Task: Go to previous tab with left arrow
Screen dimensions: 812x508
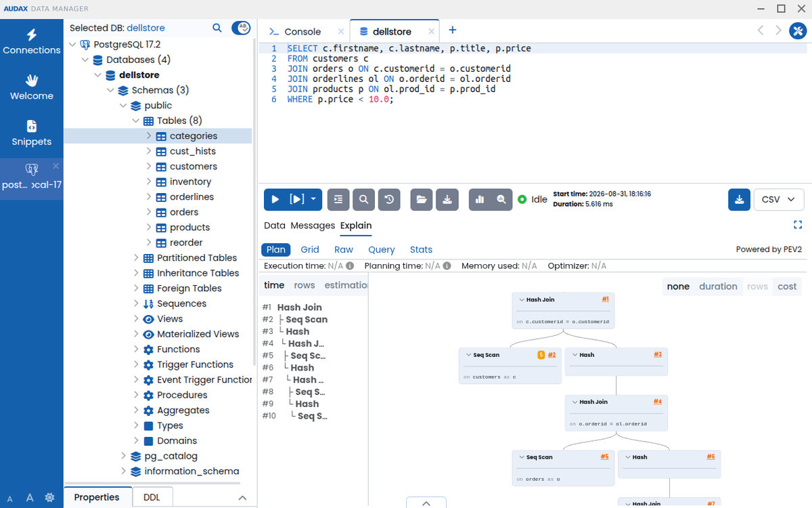Action: click(x=761, y=30)
